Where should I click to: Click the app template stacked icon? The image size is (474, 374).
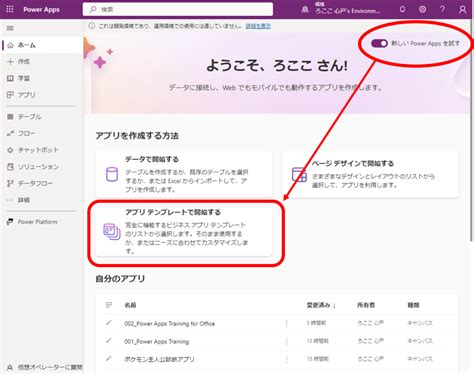pos(112,231)
